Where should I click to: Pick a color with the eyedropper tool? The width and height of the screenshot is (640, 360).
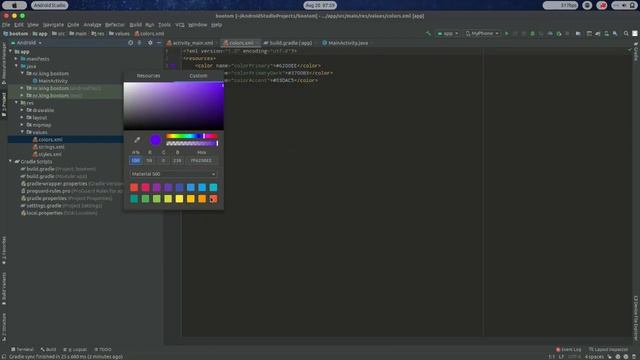click(x=137, y=140)
